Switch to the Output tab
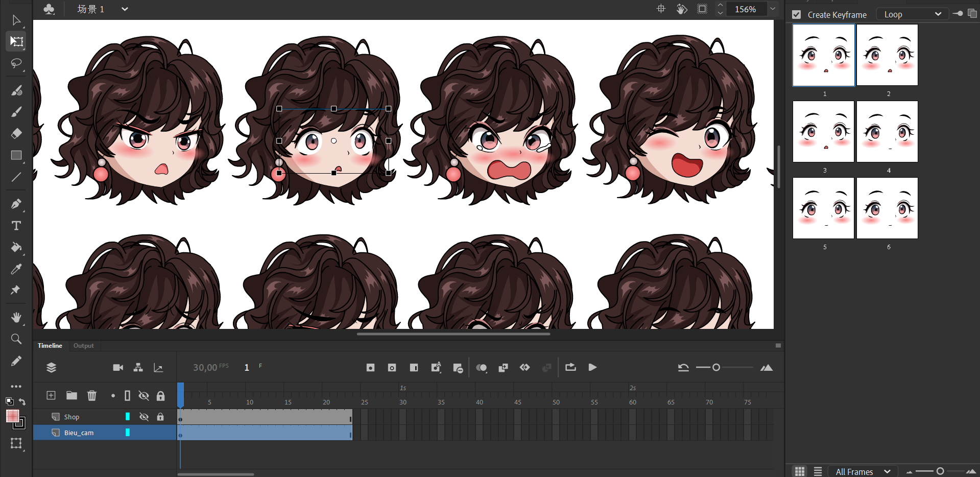Screen dimensions: 980x477 [x=83, y=346]
